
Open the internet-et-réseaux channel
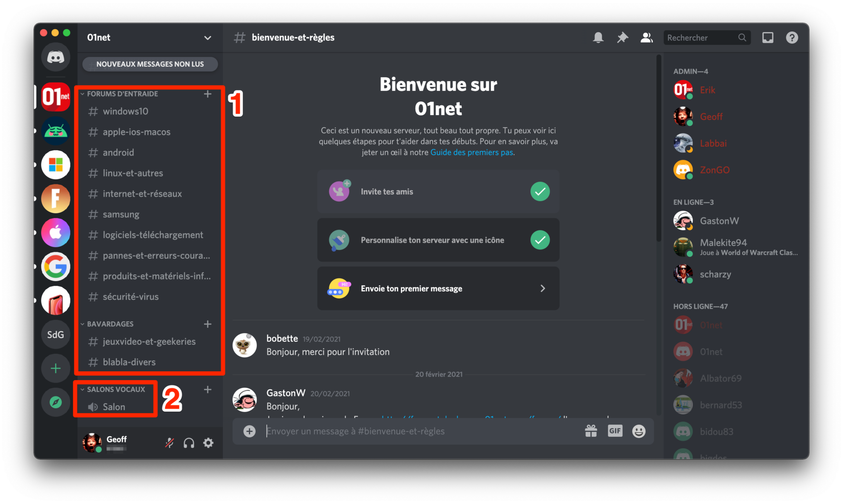[150, 194]
